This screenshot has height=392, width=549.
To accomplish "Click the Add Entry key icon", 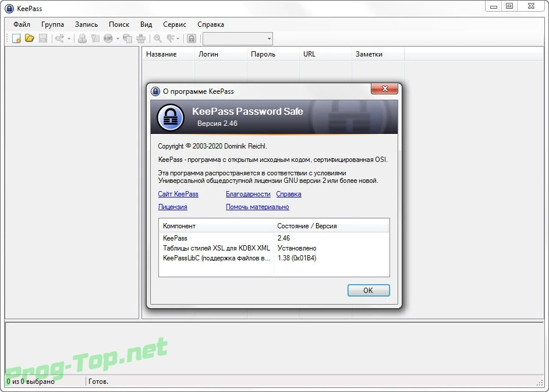I will tap(59, 38).
